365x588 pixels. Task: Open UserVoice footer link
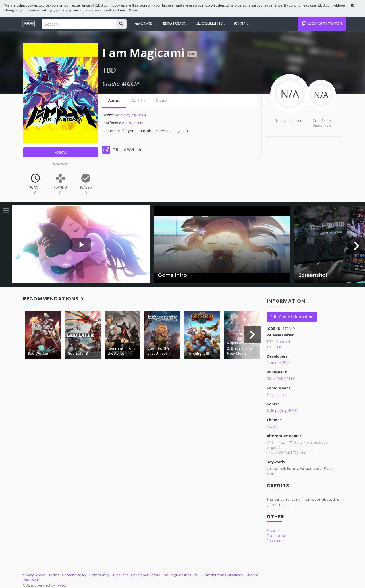tap(30, 580)
